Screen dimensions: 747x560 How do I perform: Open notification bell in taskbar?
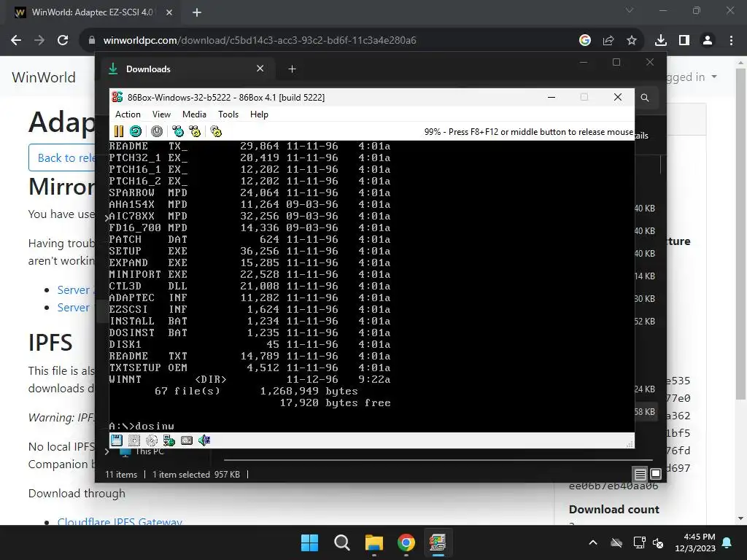(x=727, y=542)
